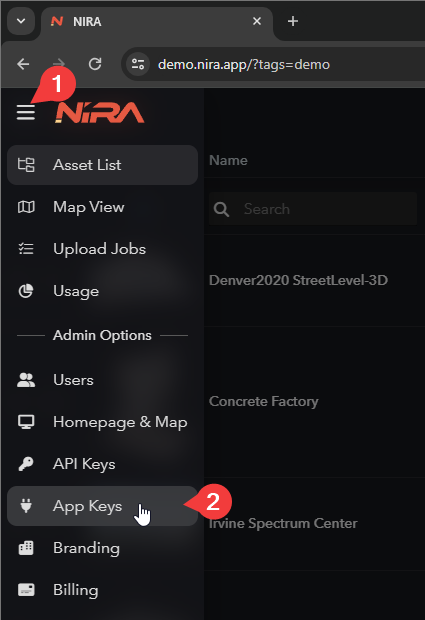Open the Concrete Factory asset

[x=263, y=401]
